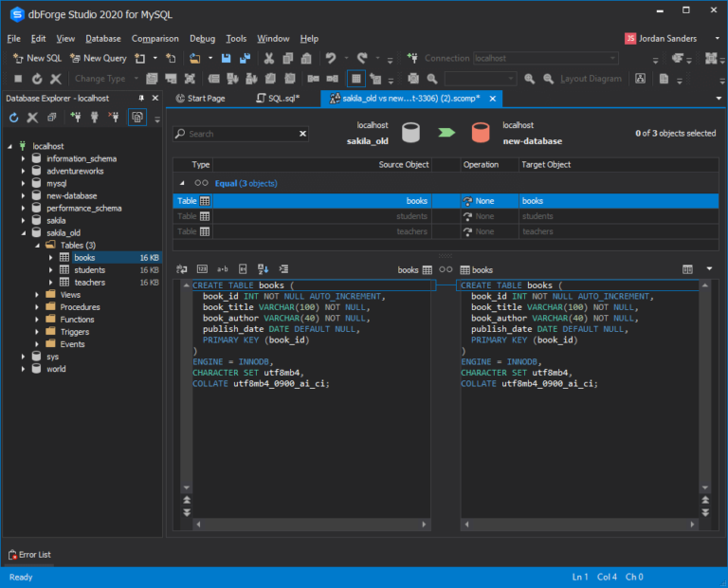
Task: Select the students row in comparison grid
Action: [x=446, y=216]
